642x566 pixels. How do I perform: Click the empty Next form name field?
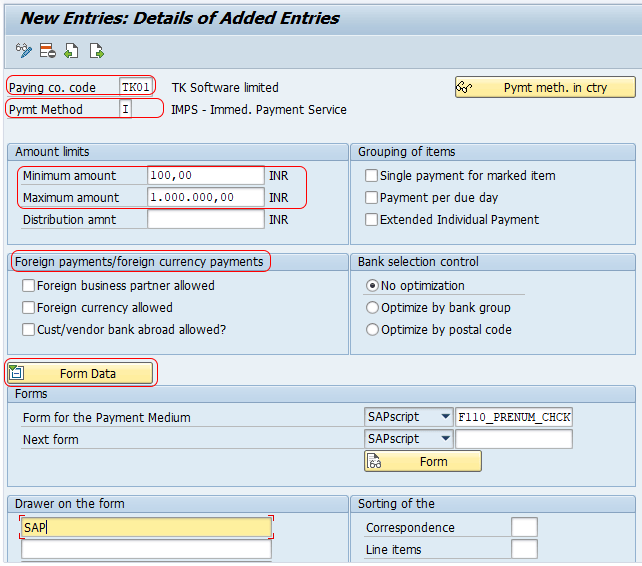514,439
